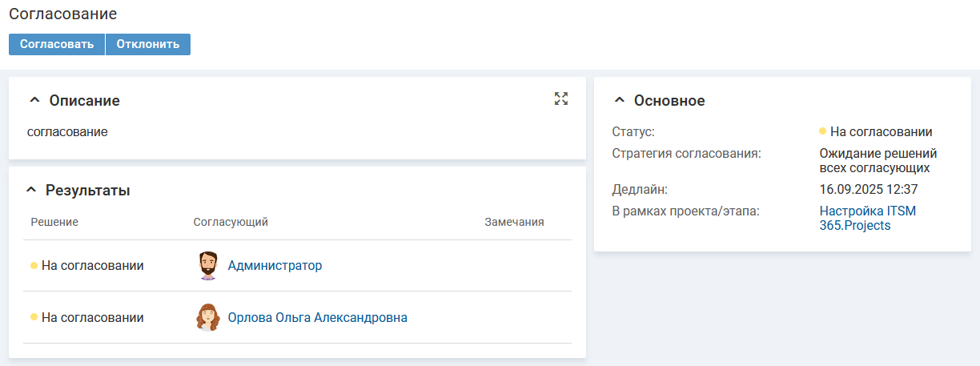Image resolution: width=980 pixels, height=366 pixels.
Task: Click the Администратор avatar picture
Action: 208,266
